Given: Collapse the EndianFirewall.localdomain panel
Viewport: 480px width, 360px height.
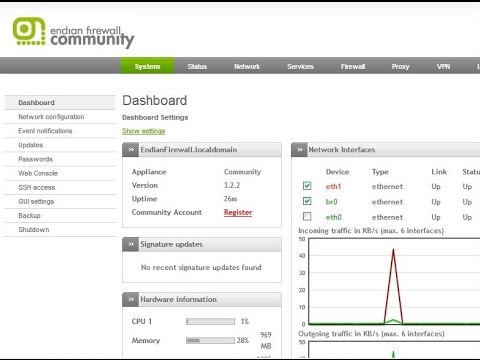Looking at the screenshot, I should click(x=131, y=150).
